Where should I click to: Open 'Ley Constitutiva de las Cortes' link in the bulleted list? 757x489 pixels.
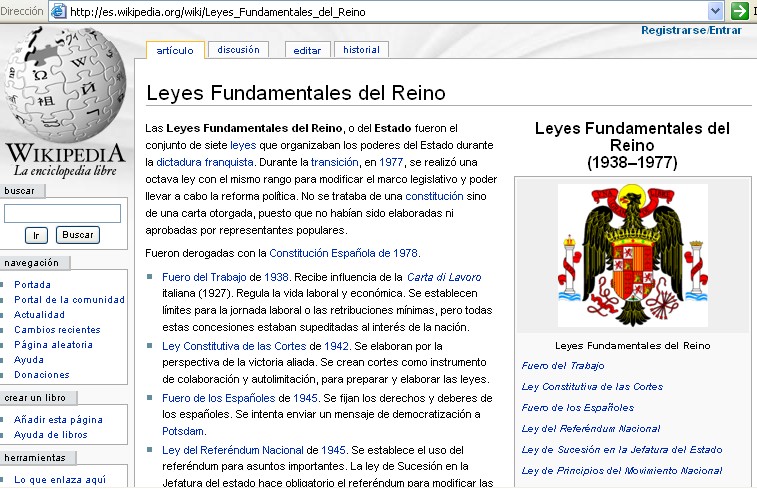[x=234, y=346]
